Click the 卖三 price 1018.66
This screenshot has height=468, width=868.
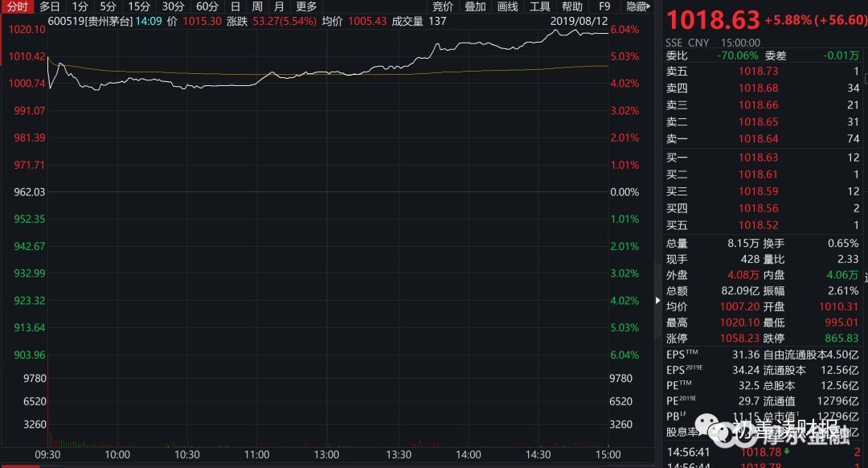coord(758,105)
